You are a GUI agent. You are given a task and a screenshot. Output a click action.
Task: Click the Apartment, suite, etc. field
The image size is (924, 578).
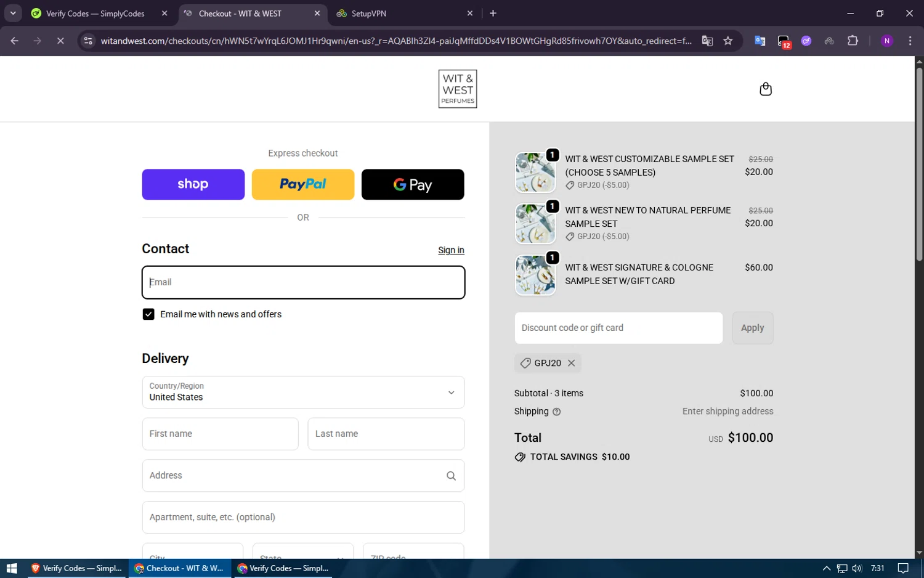coord(303,517)
